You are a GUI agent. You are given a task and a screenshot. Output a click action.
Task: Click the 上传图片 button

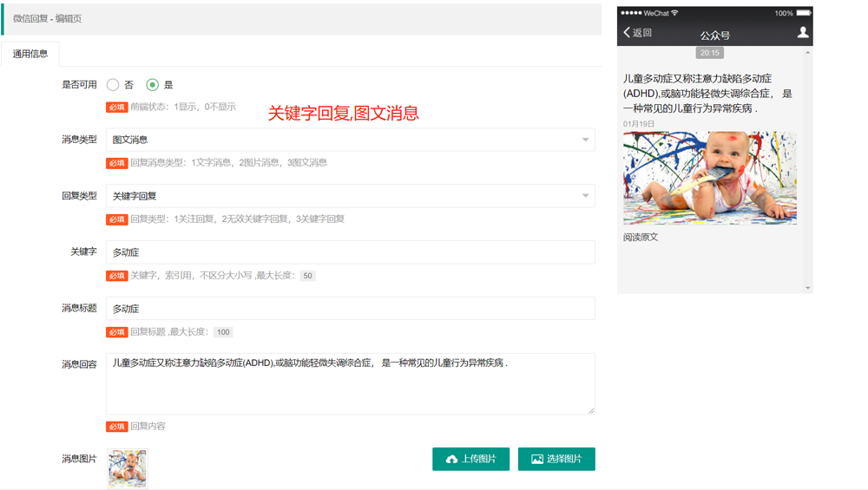(x=470, y=459)
